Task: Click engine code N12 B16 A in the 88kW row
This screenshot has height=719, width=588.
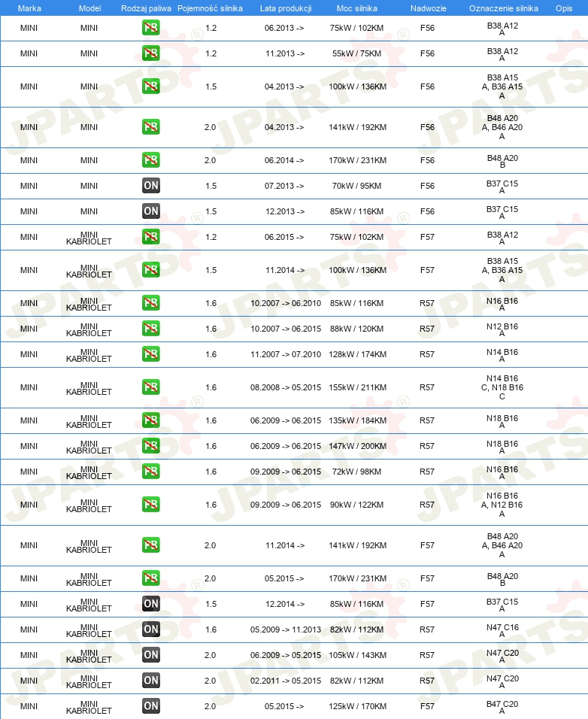Action: tap(502, 329)
